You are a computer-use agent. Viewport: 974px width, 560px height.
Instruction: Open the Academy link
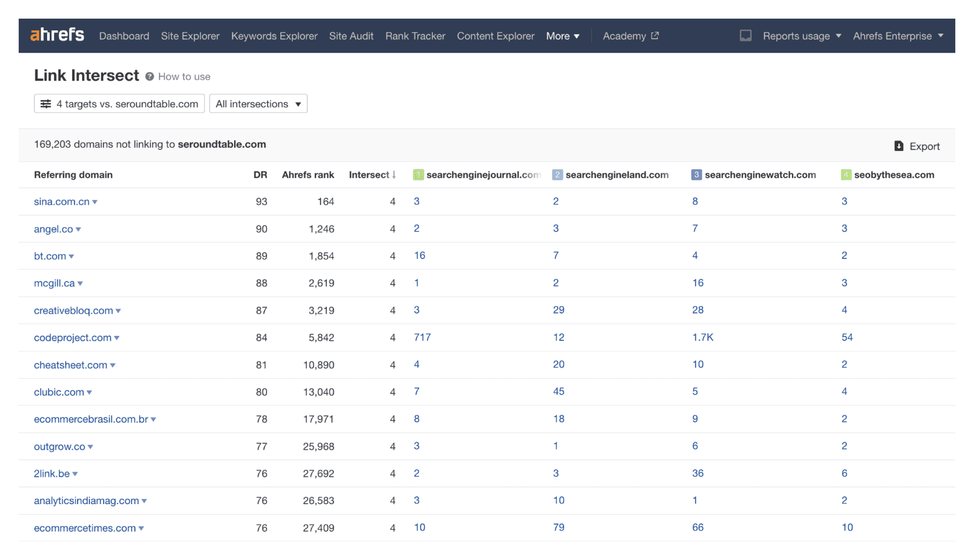[624, 36]
